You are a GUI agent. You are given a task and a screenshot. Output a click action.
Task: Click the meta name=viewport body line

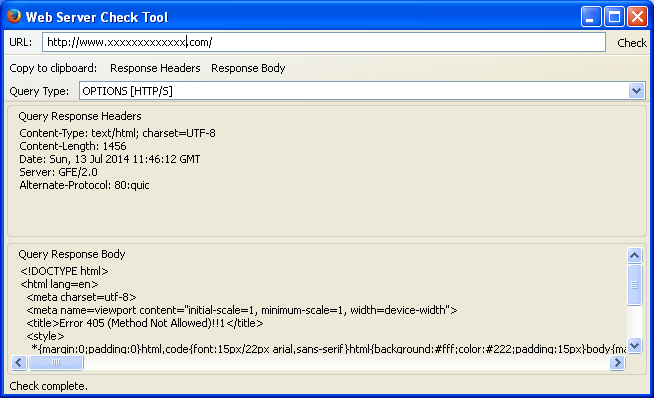(x=242, y=310)
